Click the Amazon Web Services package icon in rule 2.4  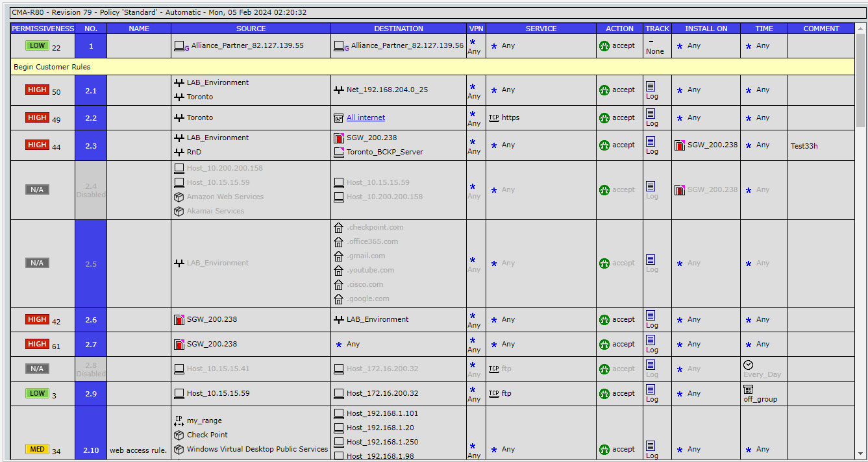click(x=179, y=197)
